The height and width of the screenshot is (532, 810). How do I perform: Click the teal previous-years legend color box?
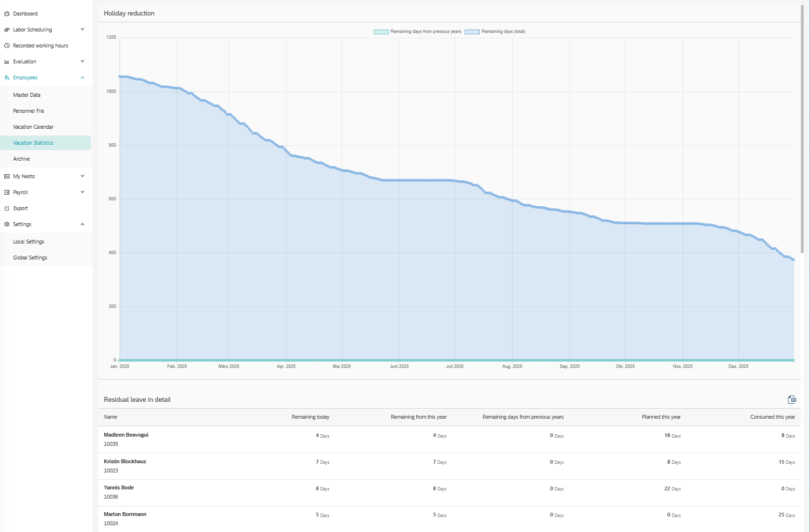(x=381, y=32)
